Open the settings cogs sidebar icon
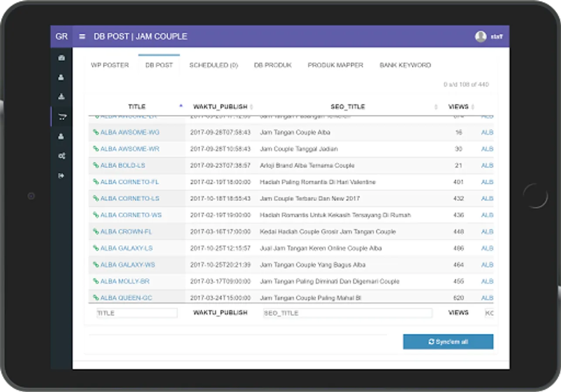Viewport: 561px width, 392px height. [61, 155]
